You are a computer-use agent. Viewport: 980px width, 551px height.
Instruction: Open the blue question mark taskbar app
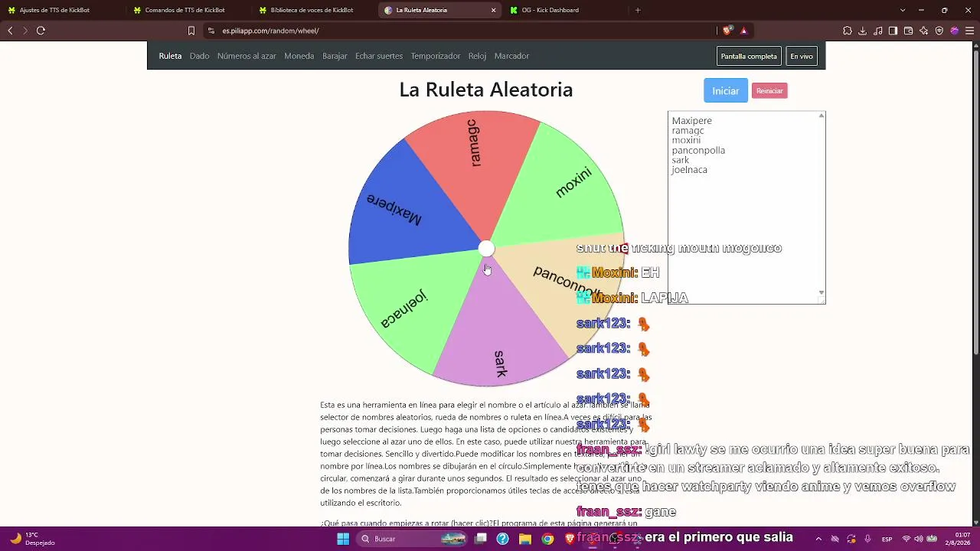[x=502, y=539]
